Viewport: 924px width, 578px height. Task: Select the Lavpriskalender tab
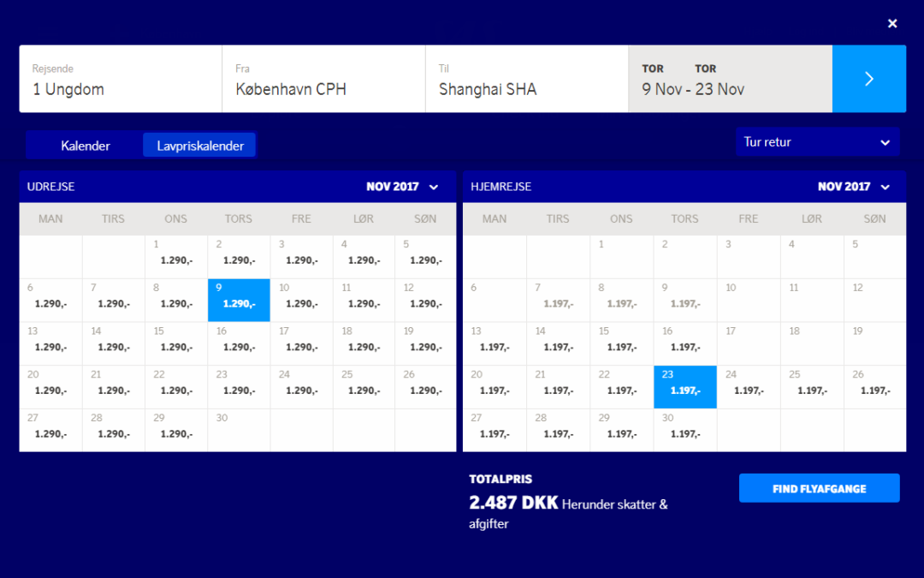pyautogui.click(x=200, y=146)
